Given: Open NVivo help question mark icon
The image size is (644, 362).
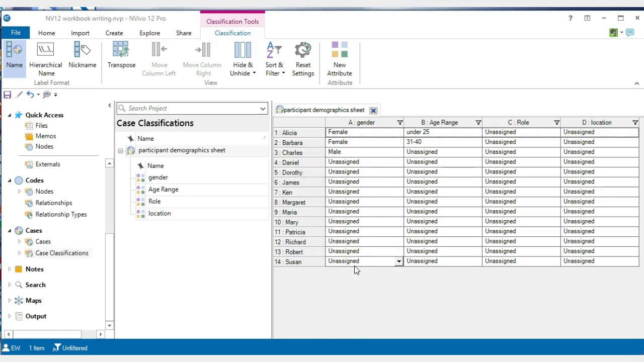Looking at the screenshot, I should coord(570,18).
